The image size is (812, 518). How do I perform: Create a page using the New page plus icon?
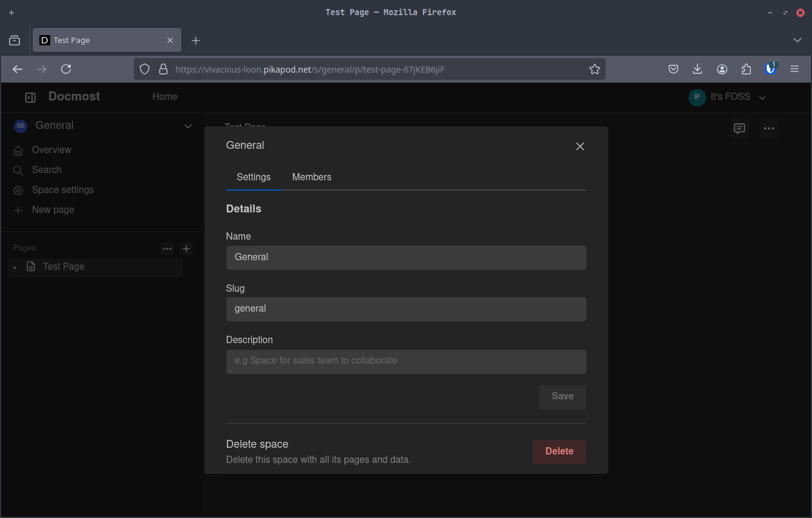click(x=18, y=209)
